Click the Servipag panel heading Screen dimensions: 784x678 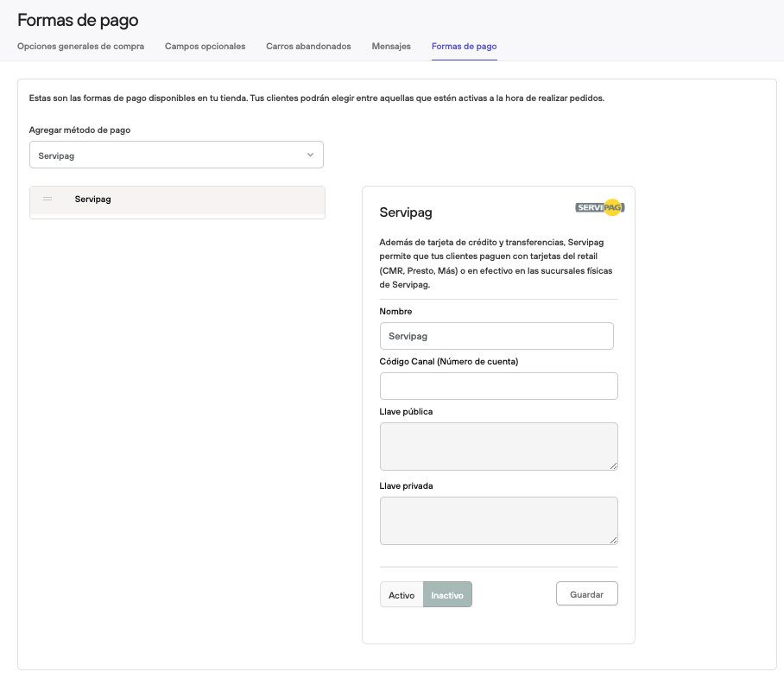[x=406, y=212]
